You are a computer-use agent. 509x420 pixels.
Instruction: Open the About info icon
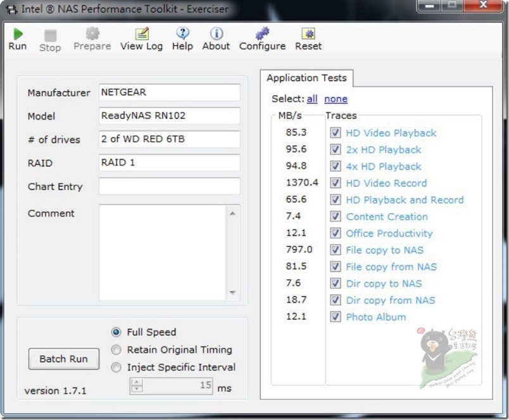pos(216,34)
